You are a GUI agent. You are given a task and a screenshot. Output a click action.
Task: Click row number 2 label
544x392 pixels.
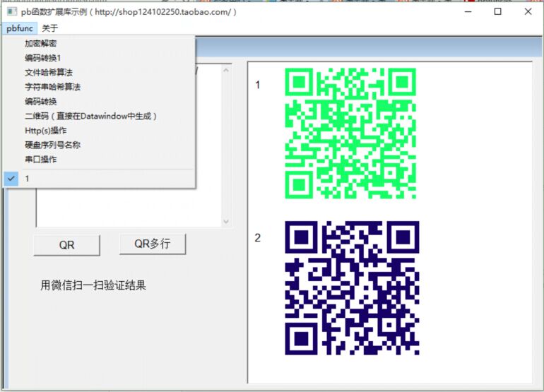[x=257, y=237]
